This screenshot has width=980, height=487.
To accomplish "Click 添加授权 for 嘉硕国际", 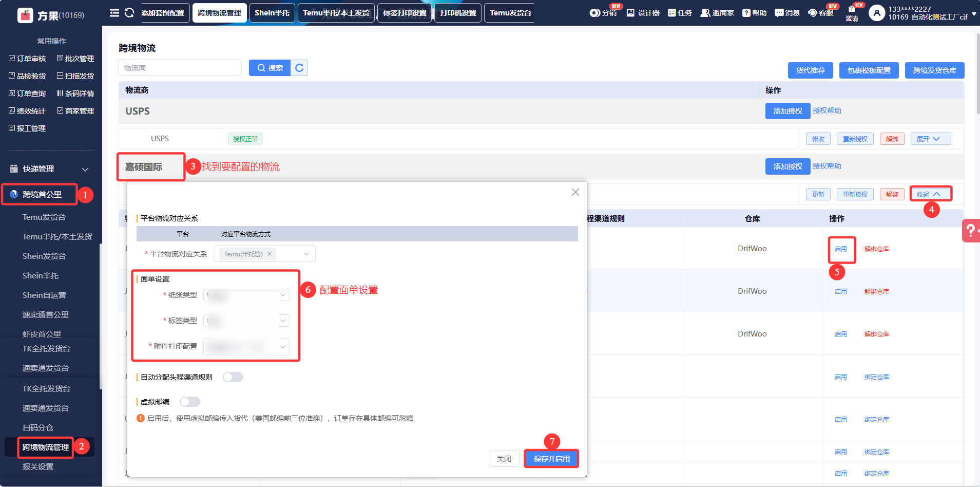I will coord(788,166).
